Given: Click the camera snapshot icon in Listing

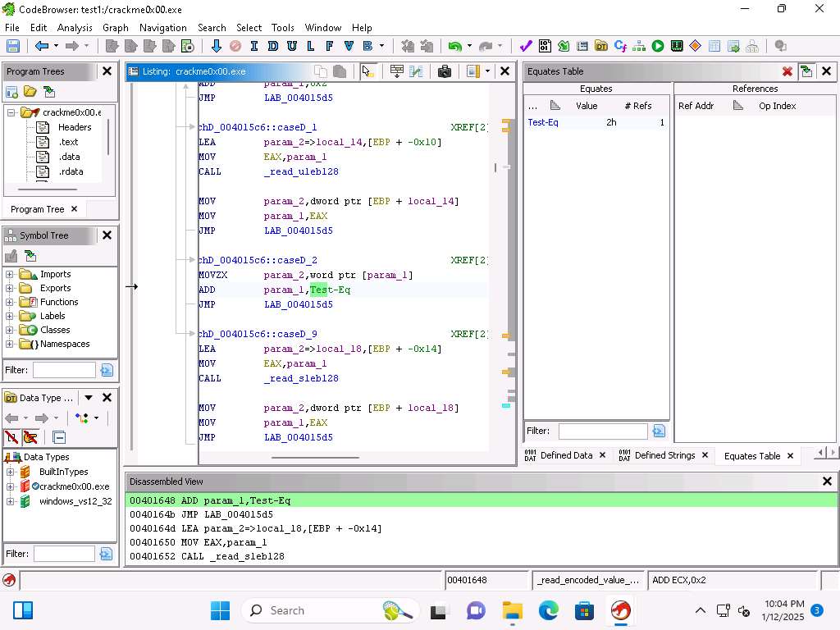Looking at the screenshot, I should pos(445,71).
